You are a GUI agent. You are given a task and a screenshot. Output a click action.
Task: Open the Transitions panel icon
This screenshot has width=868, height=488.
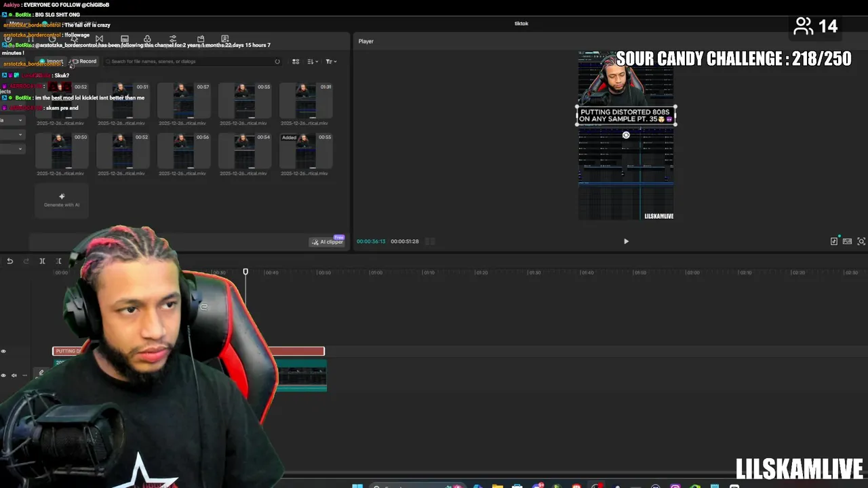[99, 39]
